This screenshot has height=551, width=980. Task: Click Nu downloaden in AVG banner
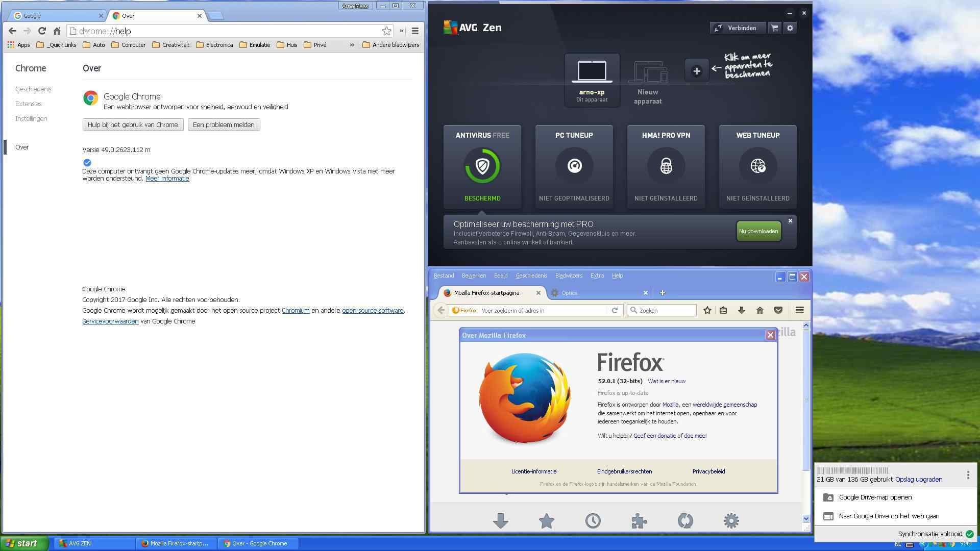[x=758, y=231]
